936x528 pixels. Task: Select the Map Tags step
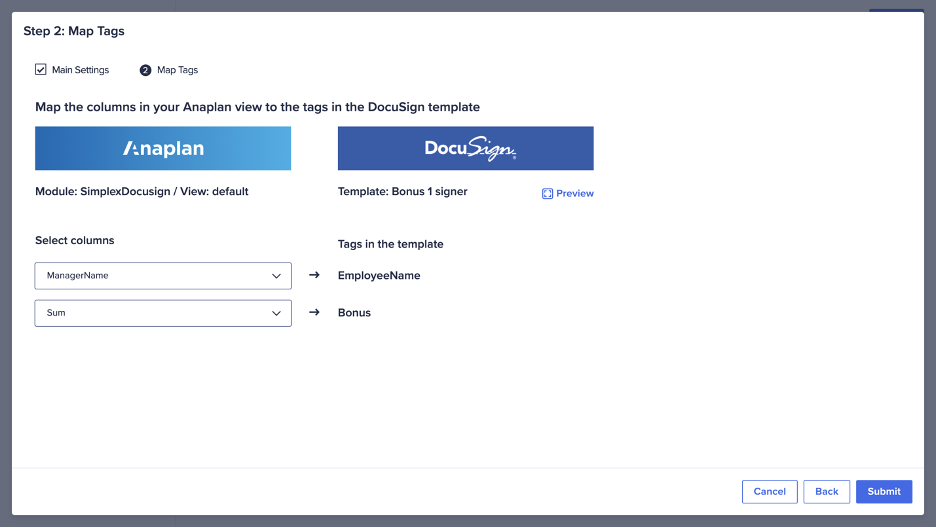169,70
